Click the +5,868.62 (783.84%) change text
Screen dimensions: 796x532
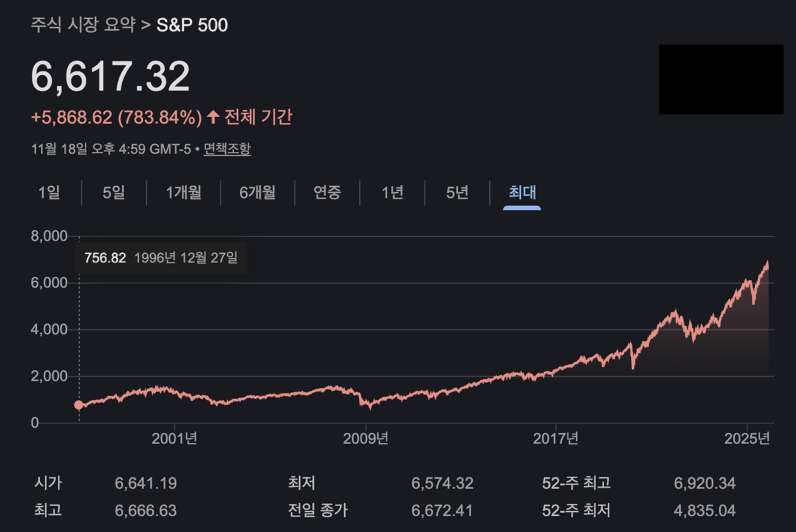[x=115, y=116]
